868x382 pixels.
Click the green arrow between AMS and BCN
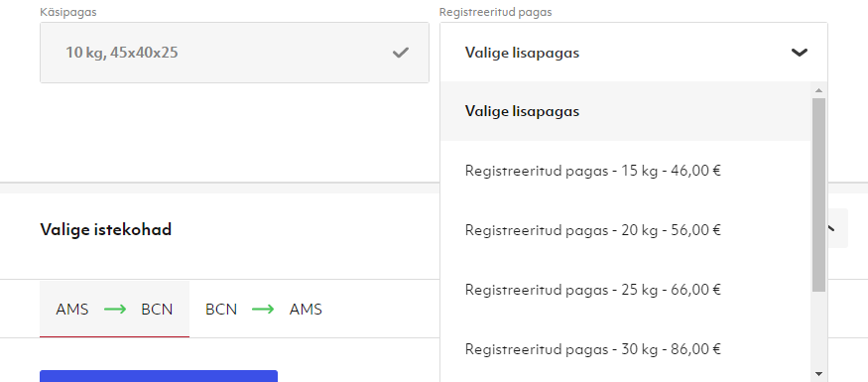coord(115,309)
